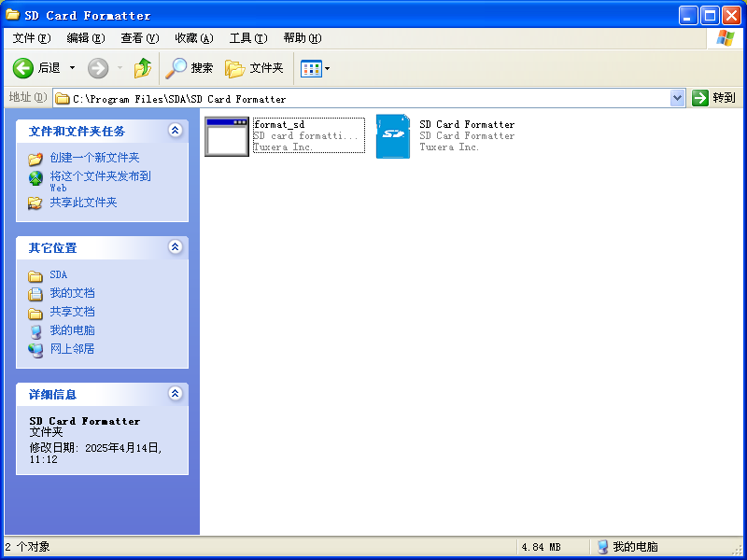This screenshot has height=560, width=747.
Task: Collapse the 详细信息 panel
Action: (176, 393)
